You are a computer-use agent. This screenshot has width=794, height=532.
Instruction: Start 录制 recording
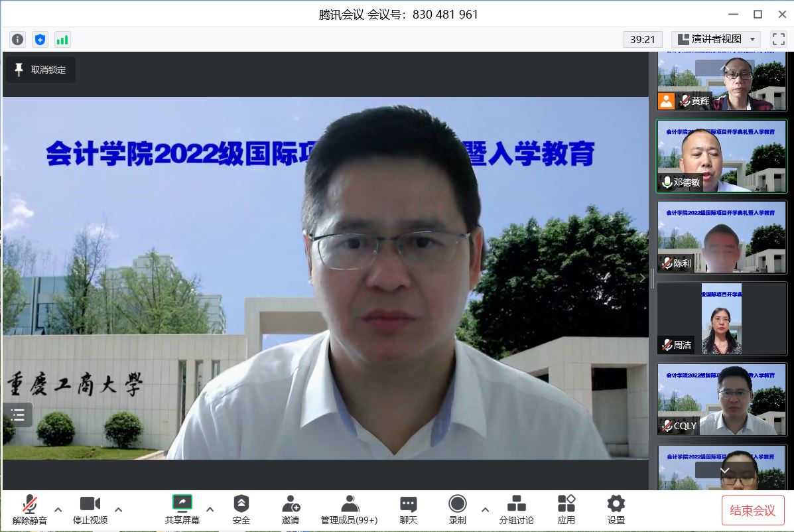457,509
